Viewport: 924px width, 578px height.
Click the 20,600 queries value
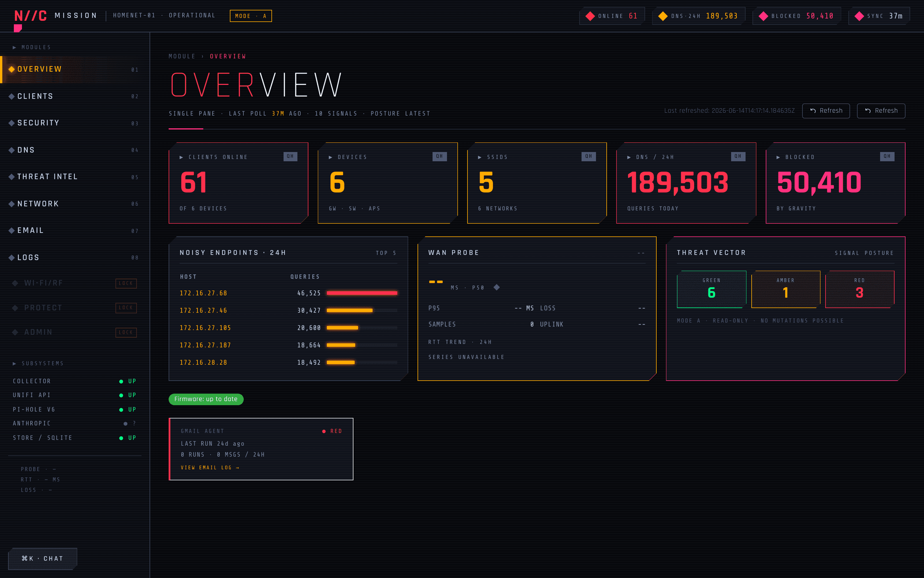(309, 328)
